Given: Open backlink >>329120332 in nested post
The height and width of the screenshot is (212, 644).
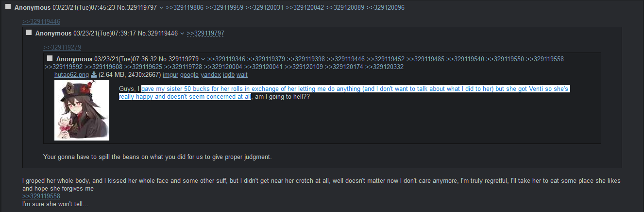Looking at the screenshot, I should 384,67.
